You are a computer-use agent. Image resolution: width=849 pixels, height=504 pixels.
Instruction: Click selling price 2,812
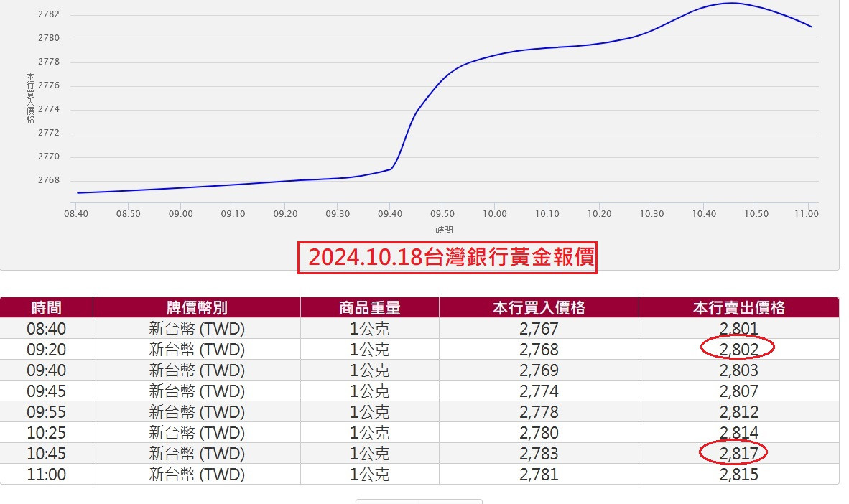[x=739, y=412]
